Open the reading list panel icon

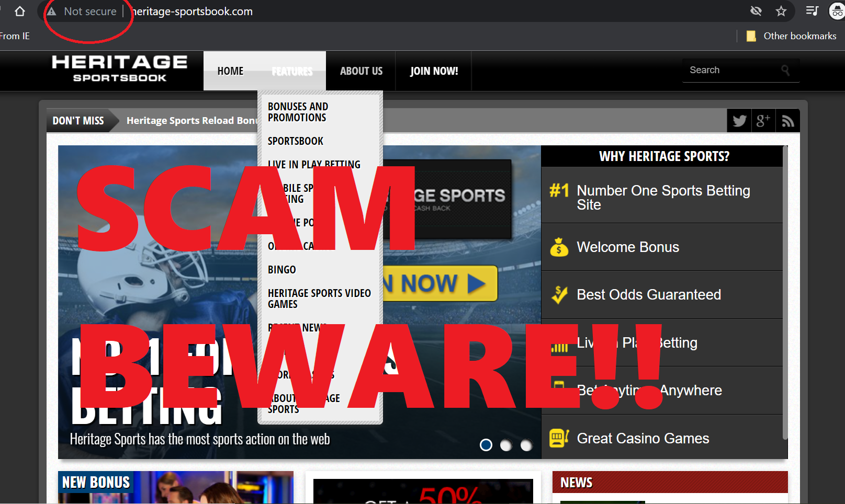pos(812,10)
